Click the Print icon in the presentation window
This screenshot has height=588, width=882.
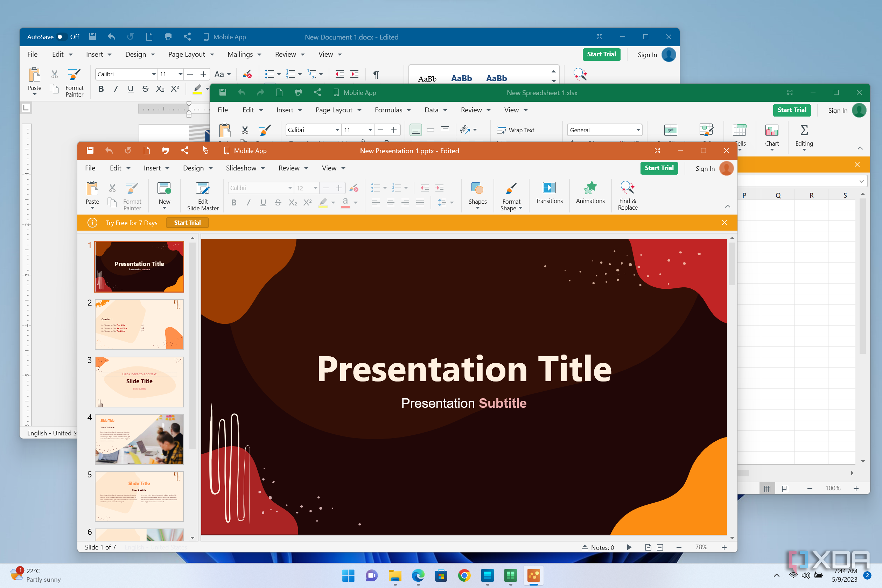pos(165,150)
